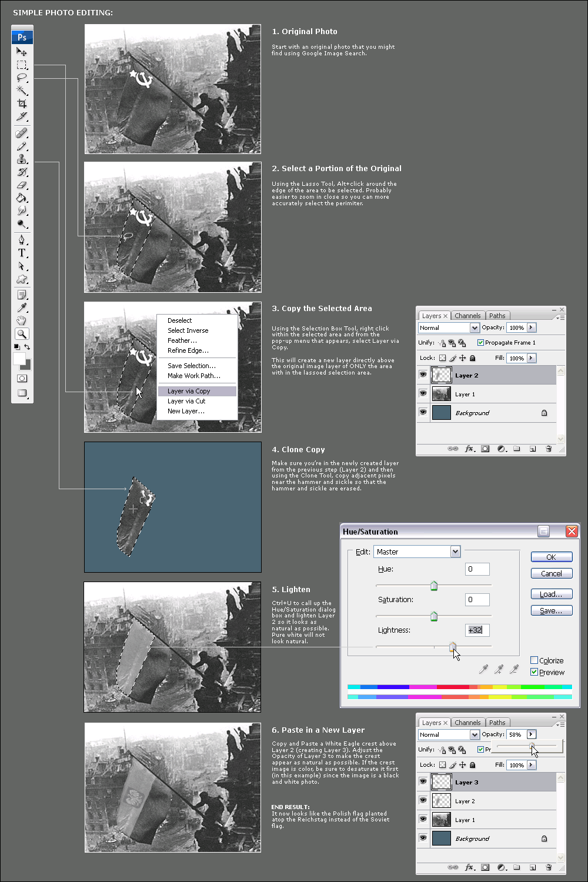588x882 pixels.
Task: Select the Paint Bucket tool
Action: pyautogui.click(x=22, y=198)
